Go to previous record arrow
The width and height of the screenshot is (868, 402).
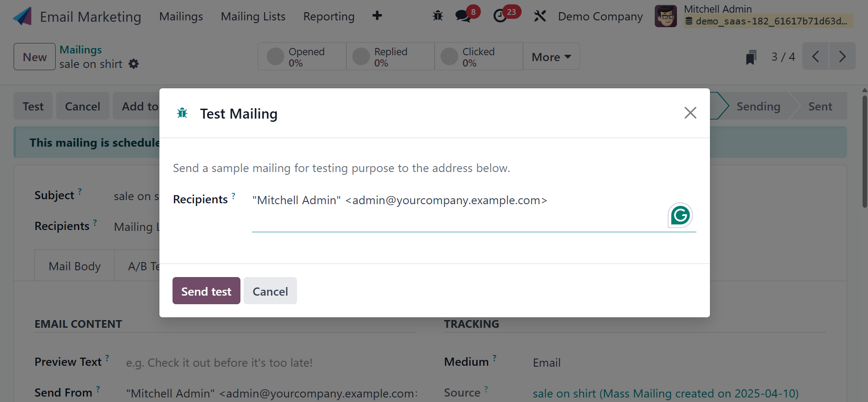click(815, 57)
